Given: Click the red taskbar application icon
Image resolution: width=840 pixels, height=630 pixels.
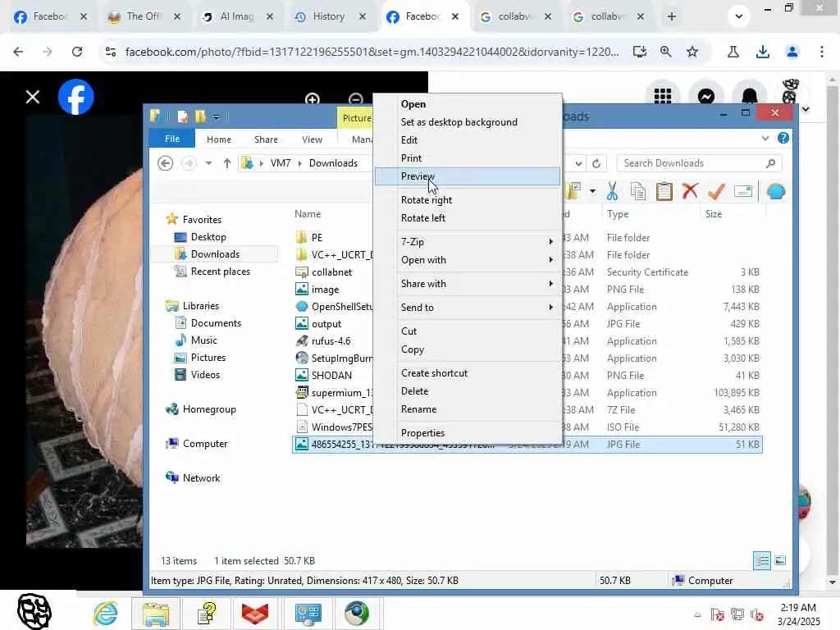Looking at the screenshot, I should tap(255, 613).
